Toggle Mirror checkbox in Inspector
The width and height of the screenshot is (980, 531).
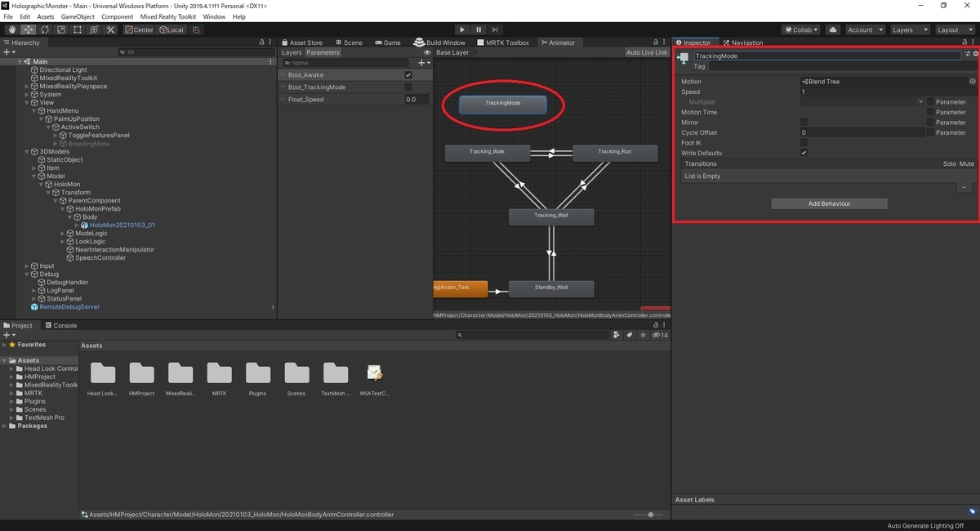pyautogui.click(x=804, y=123)
